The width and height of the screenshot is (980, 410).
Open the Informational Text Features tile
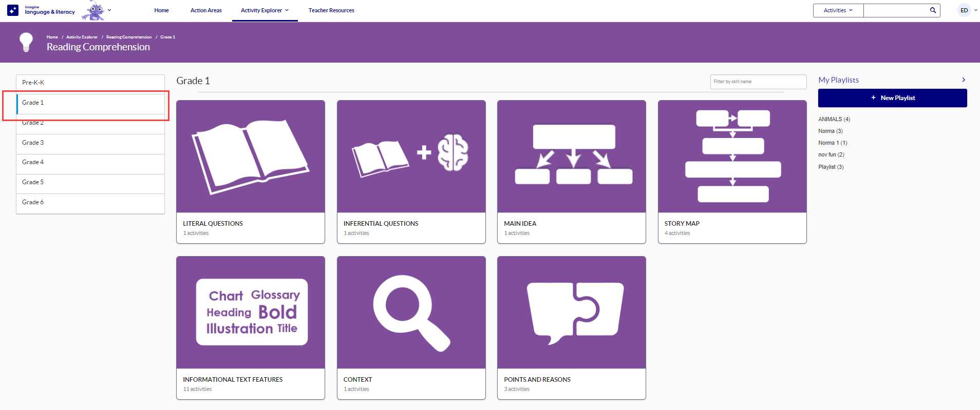pos(250,313)
